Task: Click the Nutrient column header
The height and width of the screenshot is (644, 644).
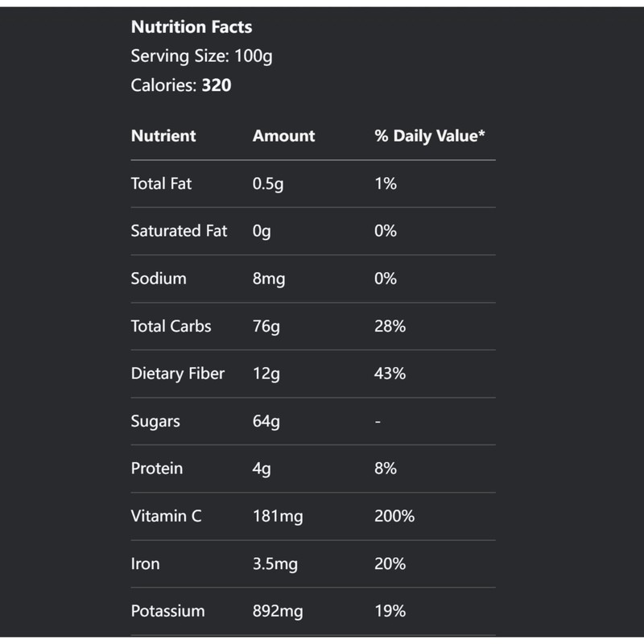Action: [x=163, y=136]
